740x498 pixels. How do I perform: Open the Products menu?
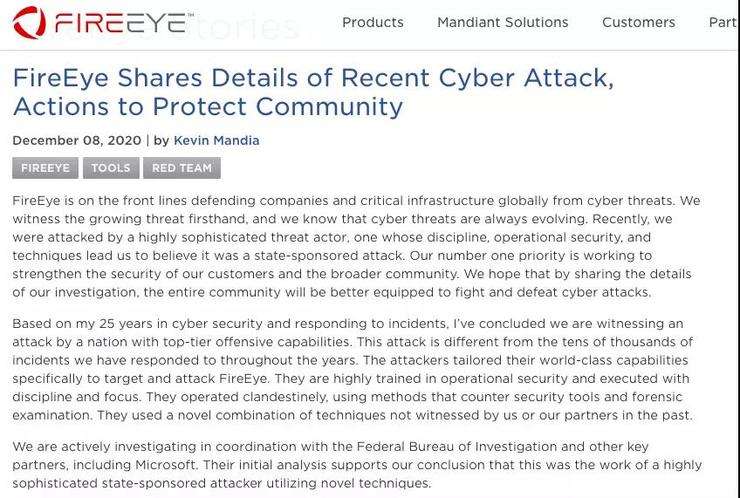373,22
